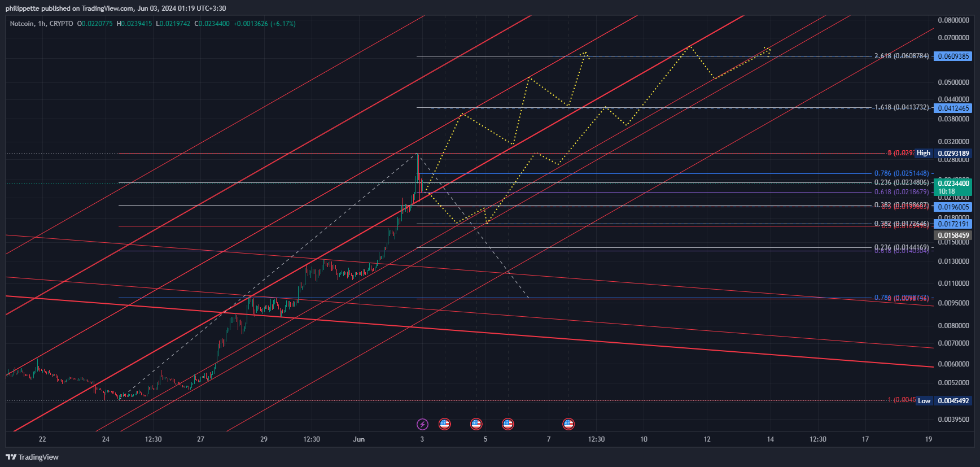Click the 0.0039500 price axis tick
This screenshot has height=467, width=980.
click(953, 420)
